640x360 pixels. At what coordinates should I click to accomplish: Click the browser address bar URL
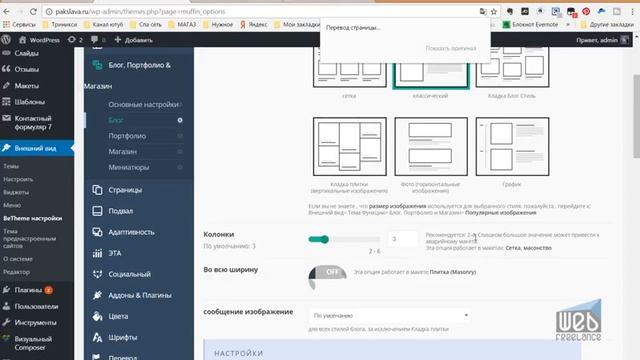coord(140,11)
